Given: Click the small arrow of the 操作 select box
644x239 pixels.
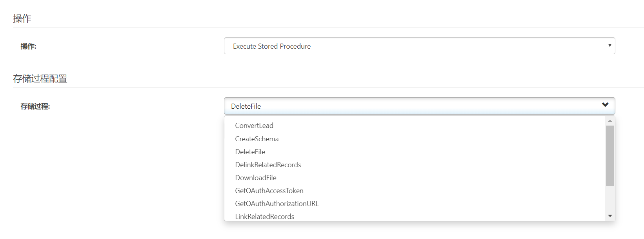Looking at the screenshot, I should pyautogui.click(x=609, y=46).
